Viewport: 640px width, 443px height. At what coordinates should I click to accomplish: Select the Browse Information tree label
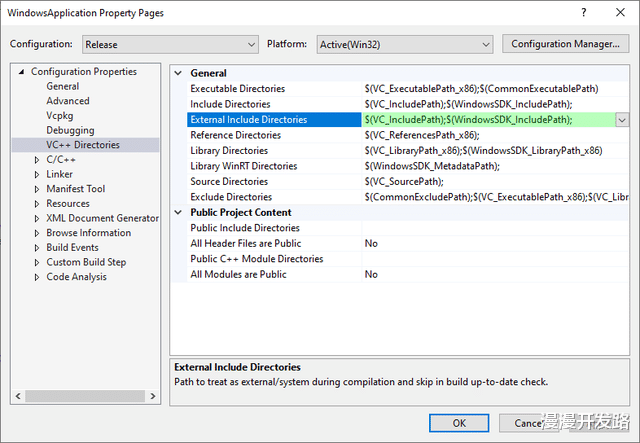coord(89,233)
